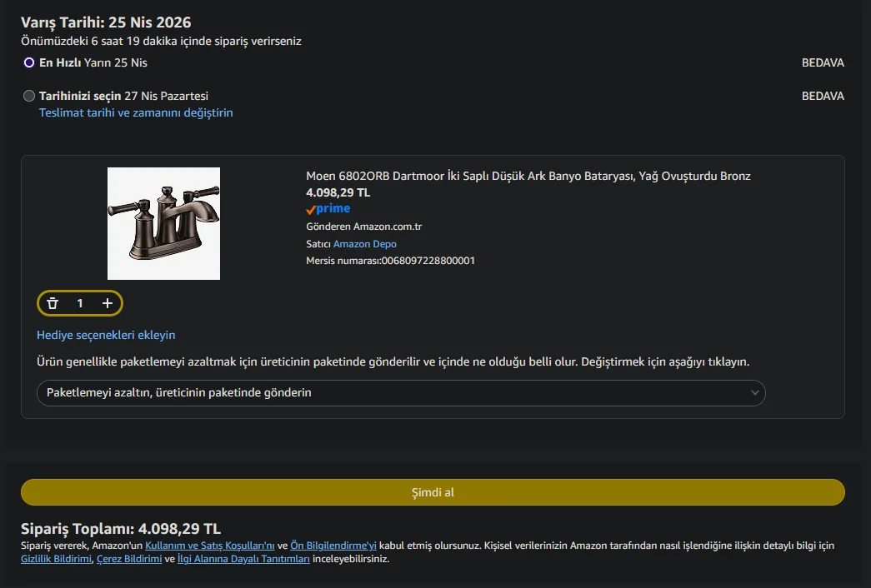Click 'Önümüzdeki 6 saat 19 dakika' order notice

point(161,41)
